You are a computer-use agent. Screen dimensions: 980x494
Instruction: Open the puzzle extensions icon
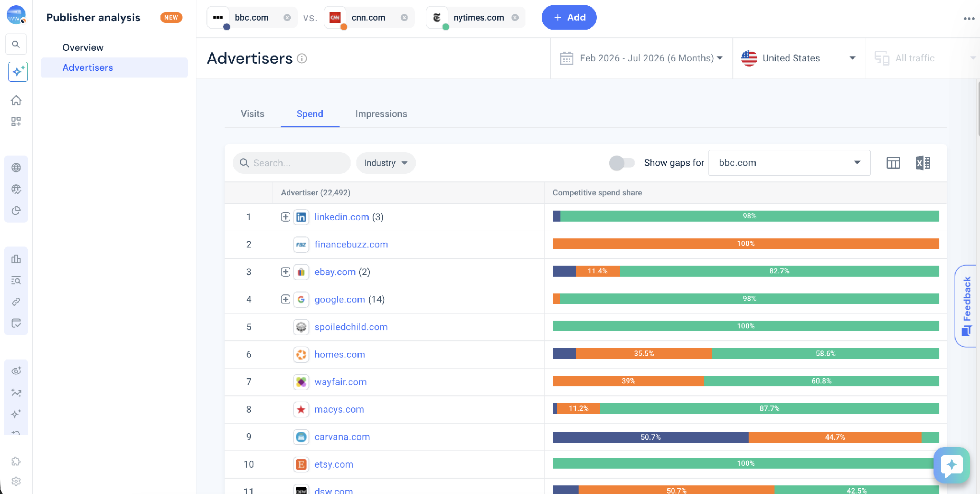pos(16,461)
